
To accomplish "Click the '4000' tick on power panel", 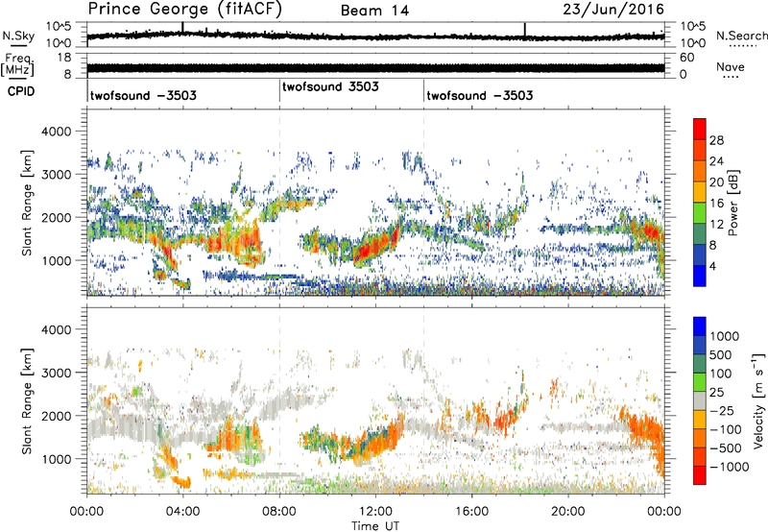I will coord(58,132).
